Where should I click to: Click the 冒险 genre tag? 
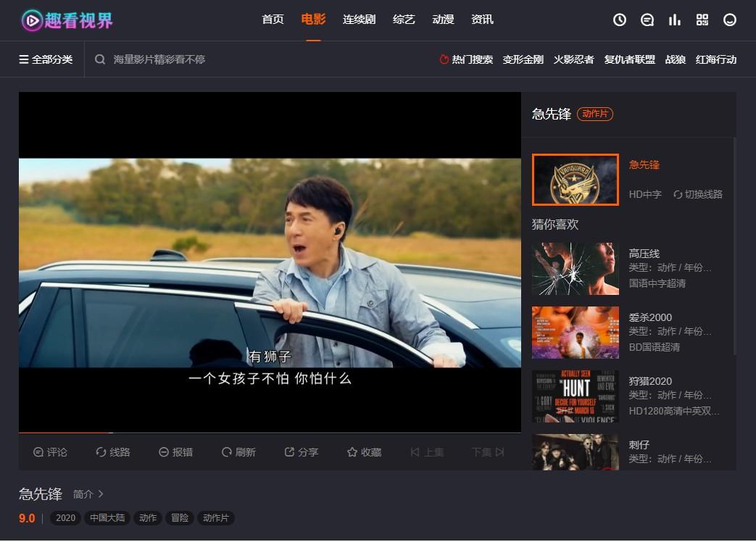(180, 518)
